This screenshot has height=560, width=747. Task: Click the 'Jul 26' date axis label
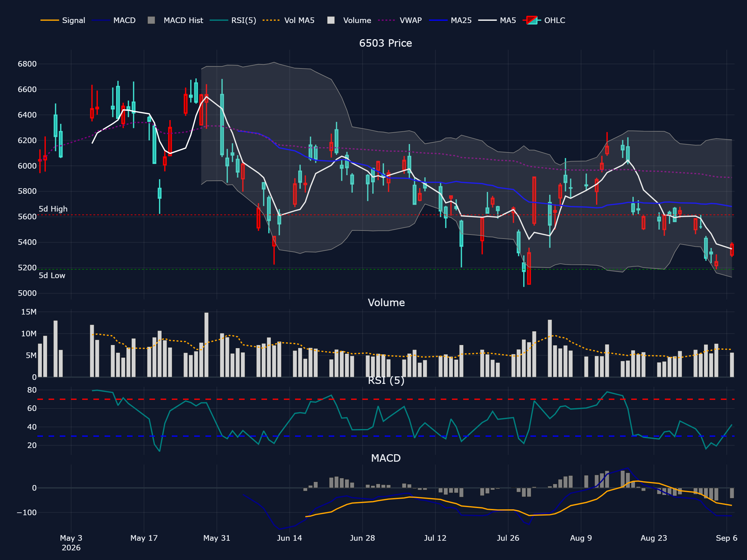pyautogui.click(x=508, y=538)
